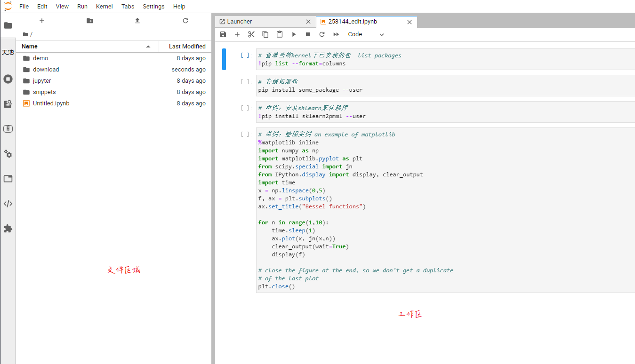
Task: Open the cell type Code dropdown
Action: point(366,34)
